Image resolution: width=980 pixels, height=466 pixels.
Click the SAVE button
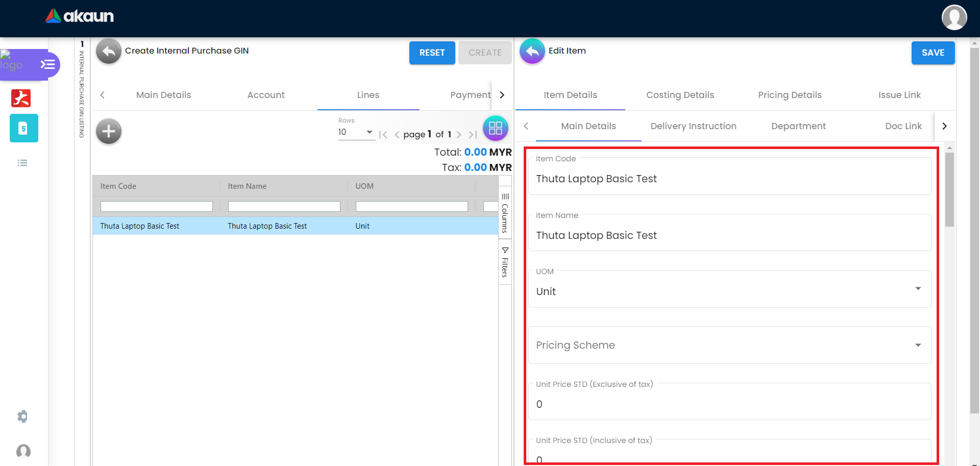(933, 53)
